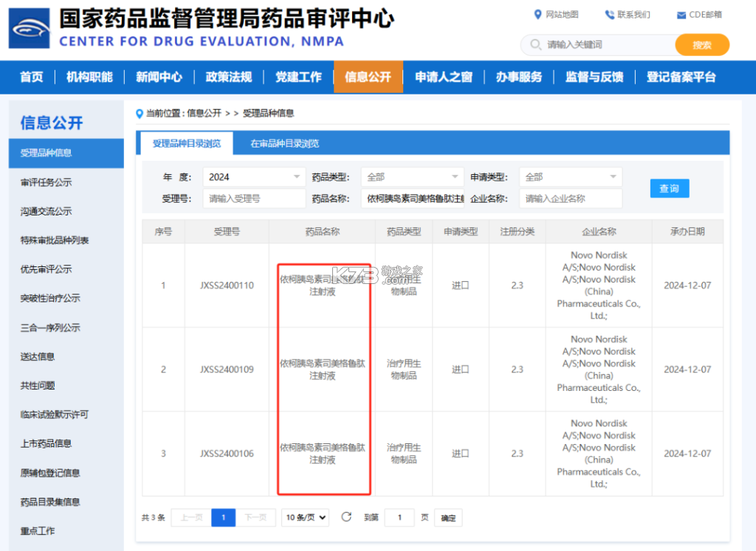Click the page number jump input
Image resolution: width=756 pixels, height=551 pixels.
click(x=399, y=518)
